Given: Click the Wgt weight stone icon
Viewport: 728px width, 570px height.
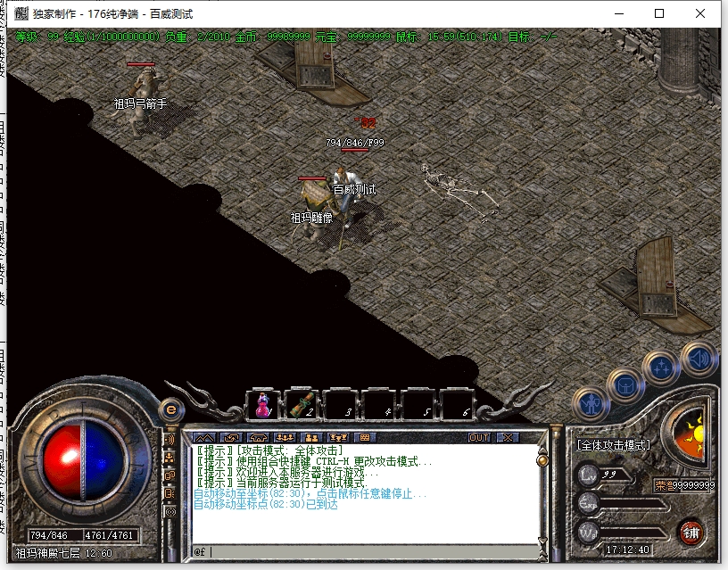Looking at the screenshot, I should (588, 533).
